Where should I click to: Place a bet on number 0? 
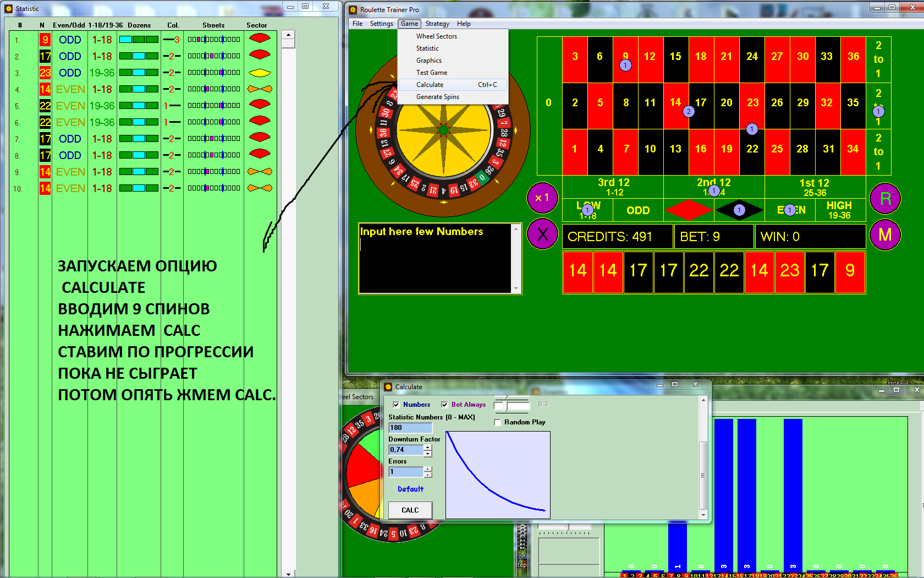pyautogui.click(x=549, y=103)
